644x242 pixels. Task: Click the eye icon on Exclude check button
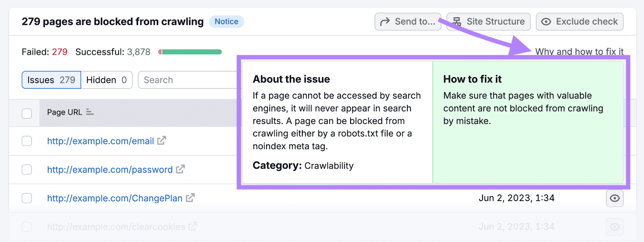pyautogui.click(x=546, y=22)
